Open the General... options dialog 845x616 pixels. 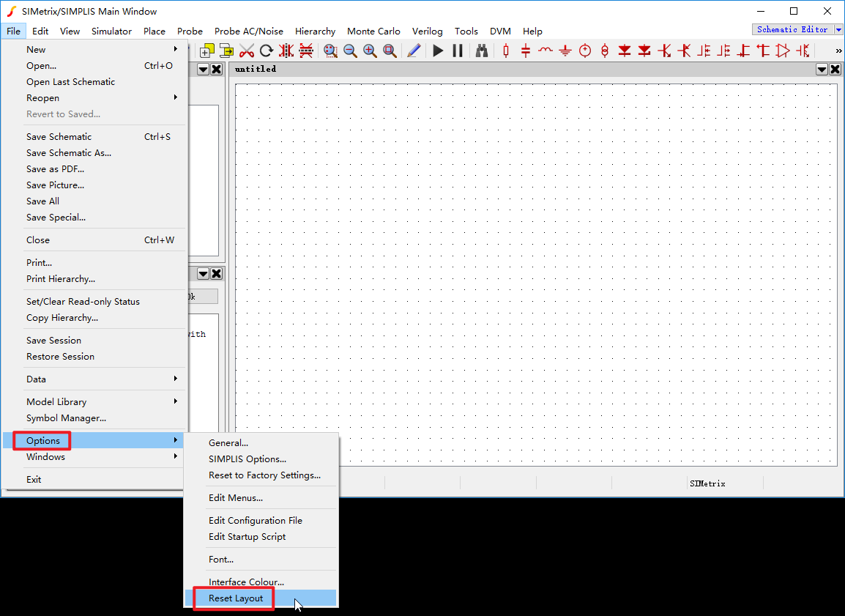tap(261, 442)
